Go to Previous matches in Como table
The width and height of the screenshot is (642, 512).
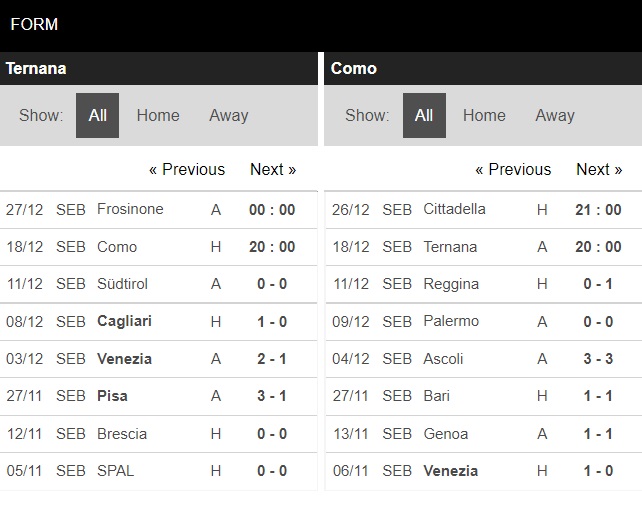pos(513,169)
